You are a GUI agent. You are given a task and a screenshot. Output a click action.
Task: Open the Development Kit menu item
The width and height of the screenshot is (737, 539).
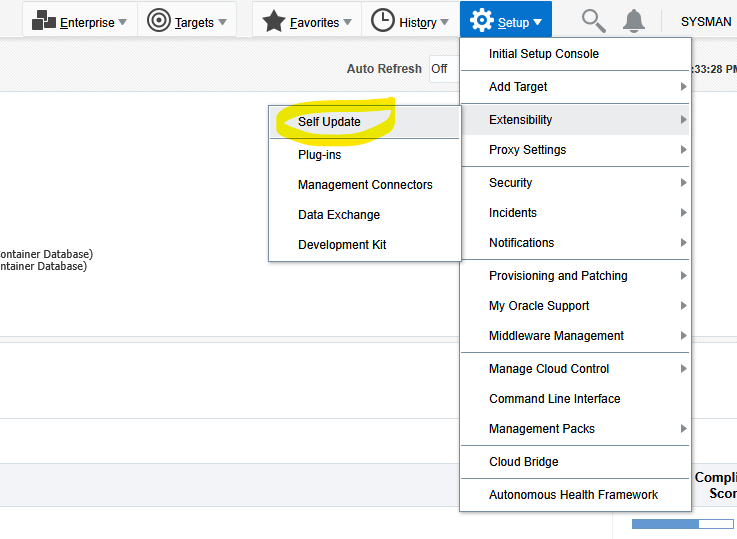(342, 245)
